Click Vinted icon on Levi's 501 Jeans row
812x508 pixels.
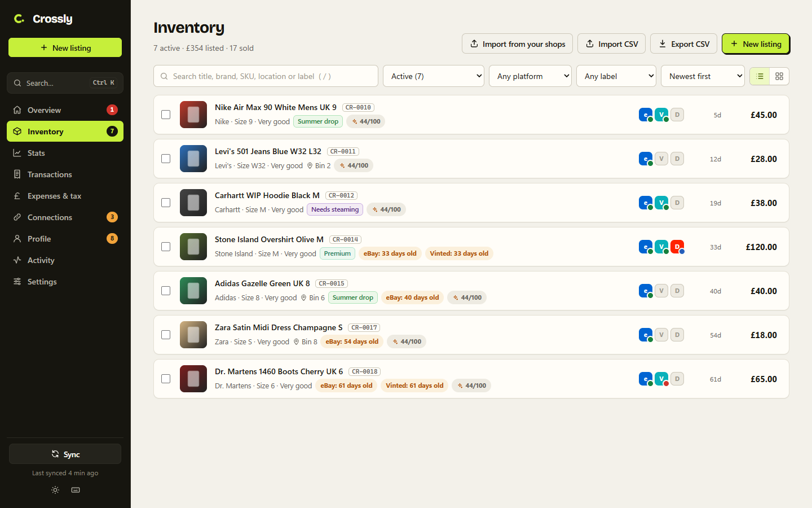pos(661,159)
